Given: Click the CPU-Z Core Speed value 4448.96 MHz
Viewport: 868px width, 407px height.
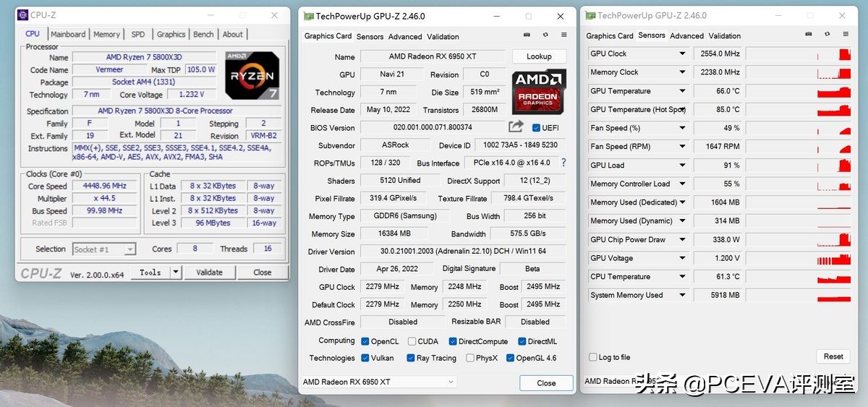Looking at the screenshot, I should [x=104, y=186].
